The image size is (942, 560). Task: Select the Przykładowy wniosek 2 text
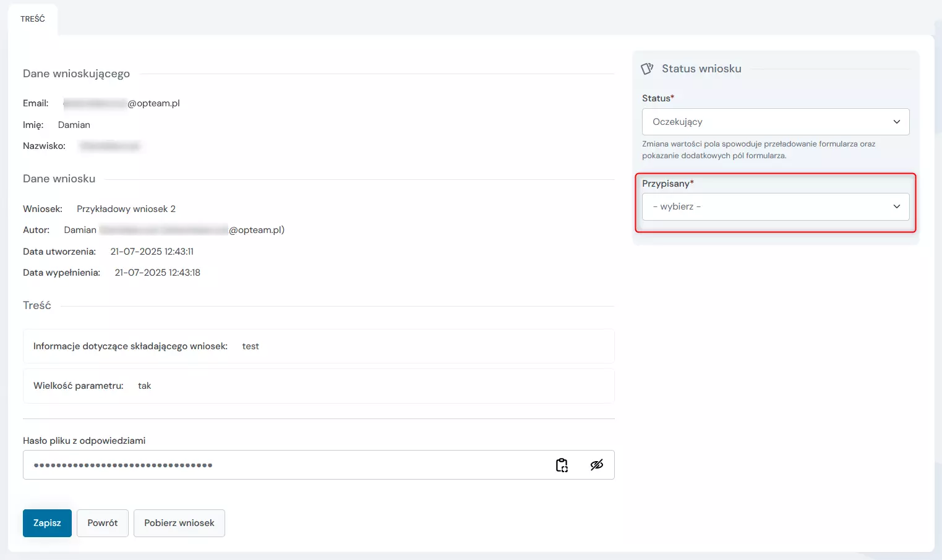[126, 209]
